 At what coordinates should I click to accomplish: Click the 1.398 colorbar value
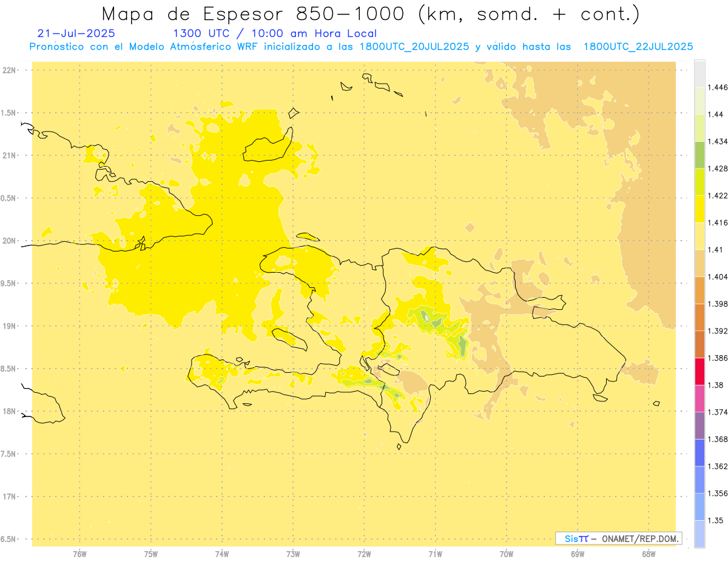[716, 304]
